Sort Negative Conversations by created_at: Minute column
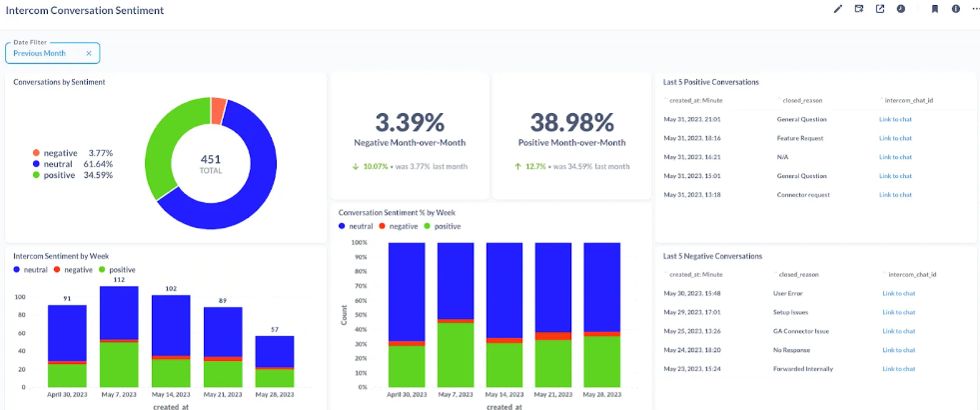 [x=695, y=274]
